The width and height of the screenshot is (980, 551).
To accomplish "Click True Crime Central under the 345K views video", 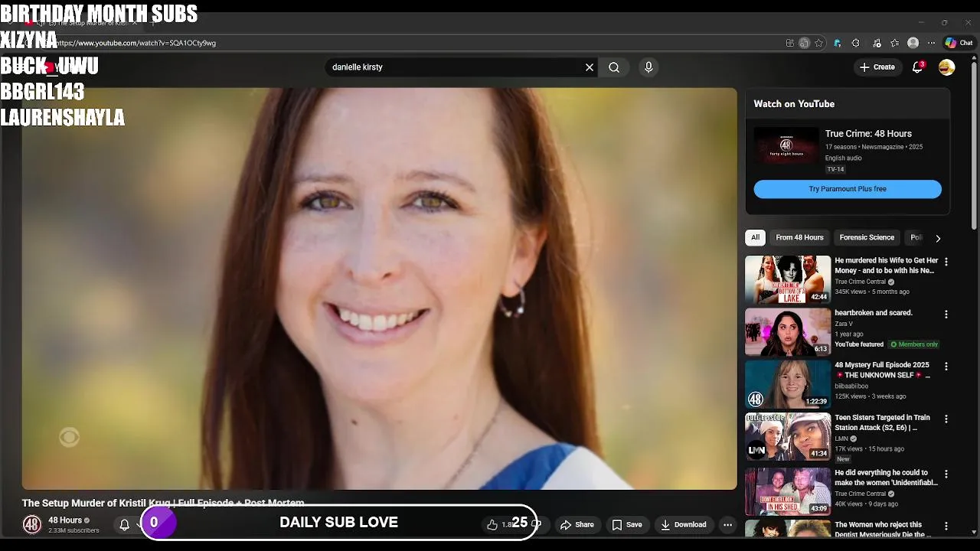I will (x=861, y=282).
